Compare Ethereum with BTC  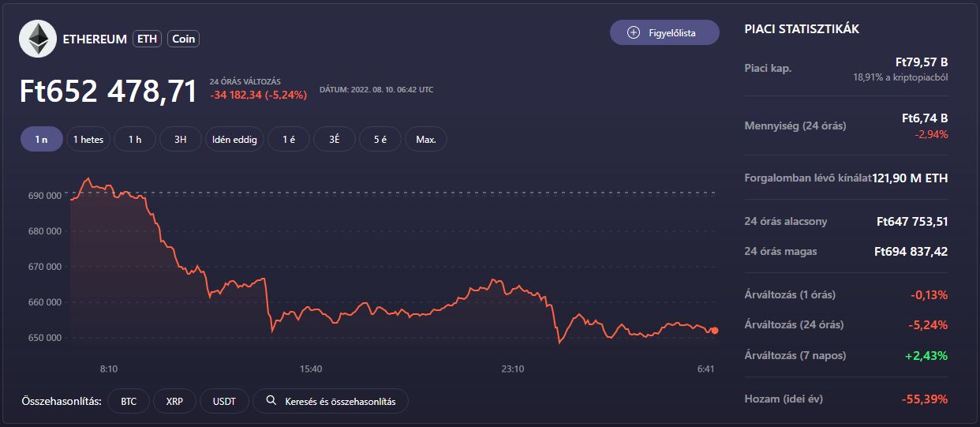tap(129, 401)
